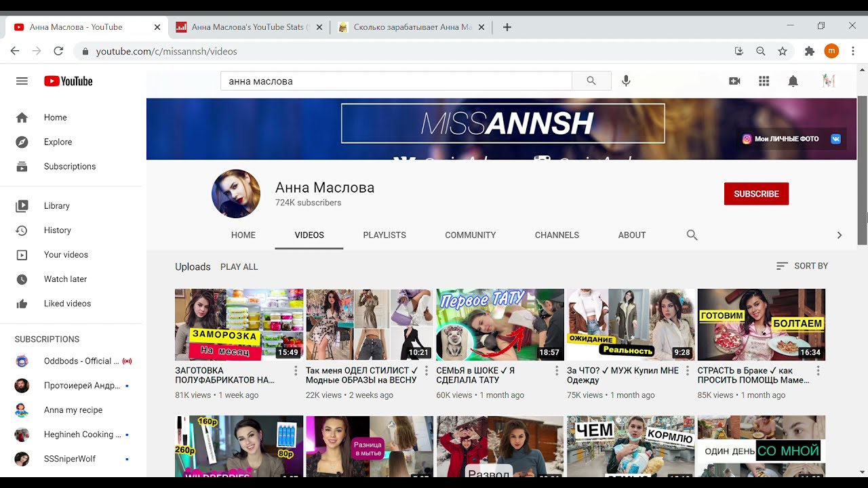Search within channel using magnifier icon
The image size is (868, 488).
(x=692, y=235)
